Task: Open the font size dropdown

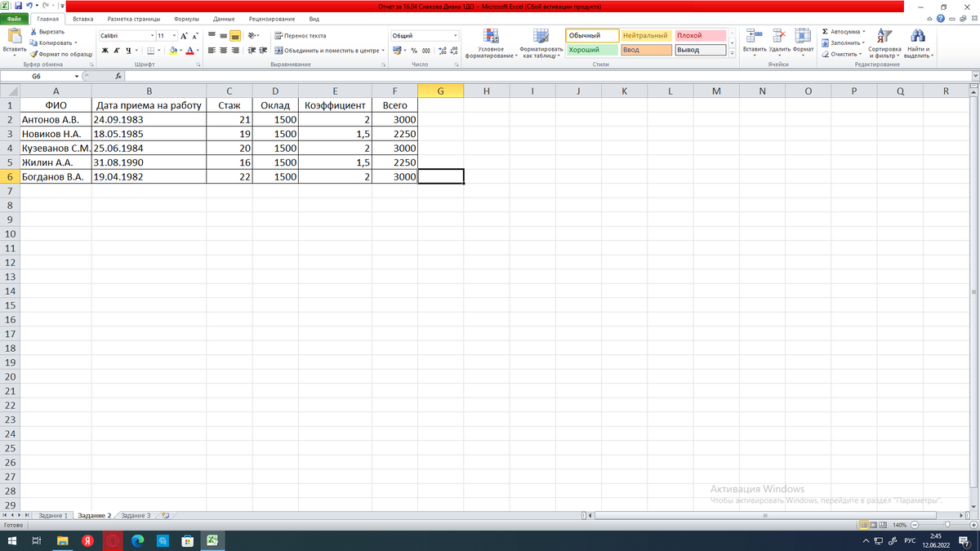Action: 174,36
